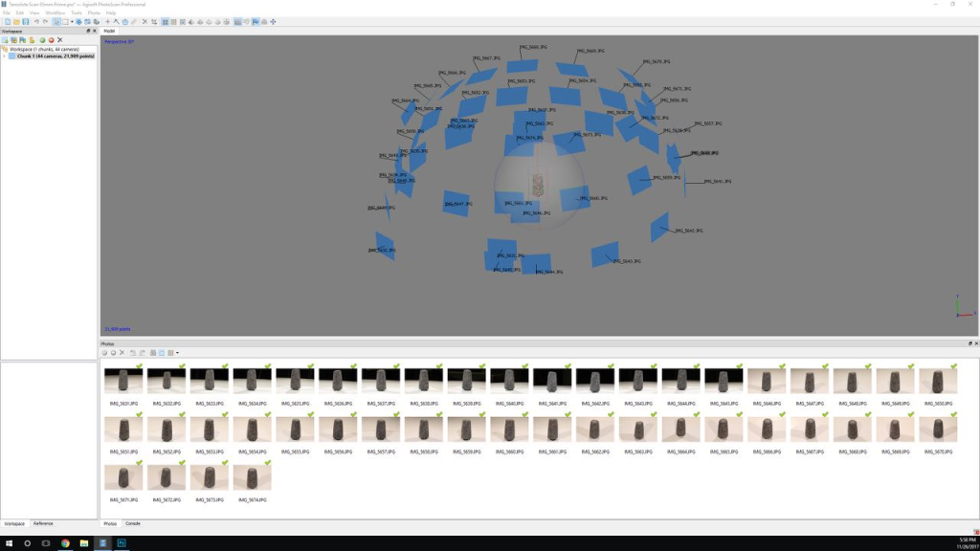The height and width of the screenshot is (551, 980).
Task: Click the Add Chunk icon in Workspace pane
Action: 6,40
